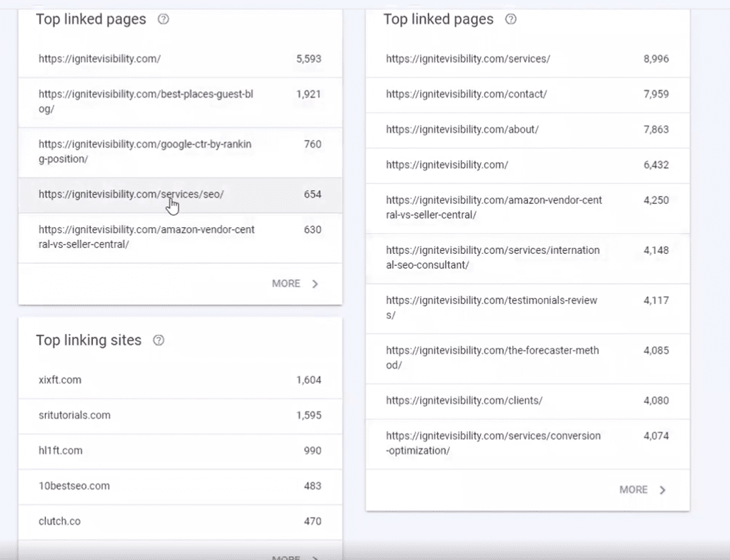Open google-ctr-by-ranking-position page row

179,152
